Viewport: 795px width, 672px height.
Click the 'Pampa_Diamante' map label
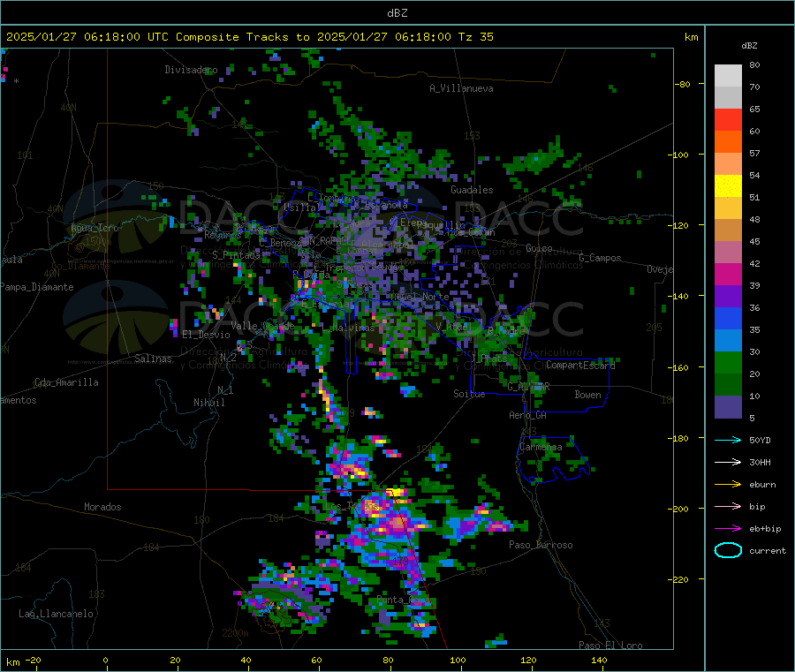coord(37,287)
